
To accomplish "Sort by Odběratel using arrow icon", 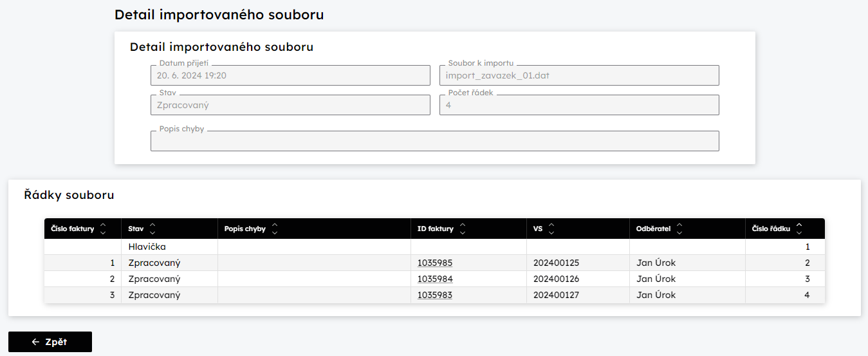I will point(679,229).
